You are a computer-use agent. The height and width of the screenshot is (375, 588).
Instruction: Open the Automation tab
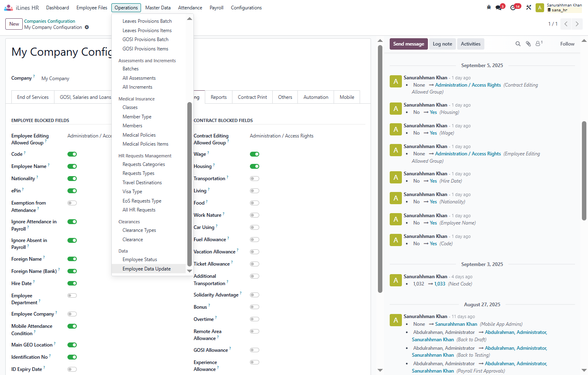(x=316, y=97)
